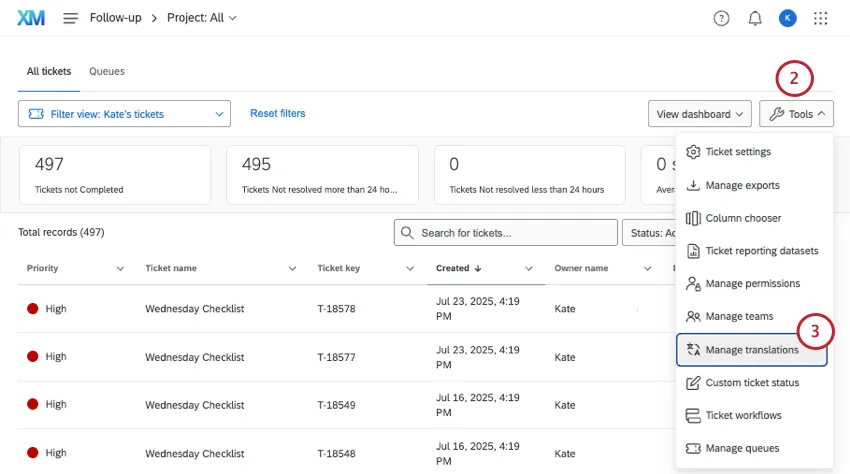The width and height of the screenshot is (850, 474).
Task: Choose Ticket settings from Tools menu
Action: click(x=738, y=152)
